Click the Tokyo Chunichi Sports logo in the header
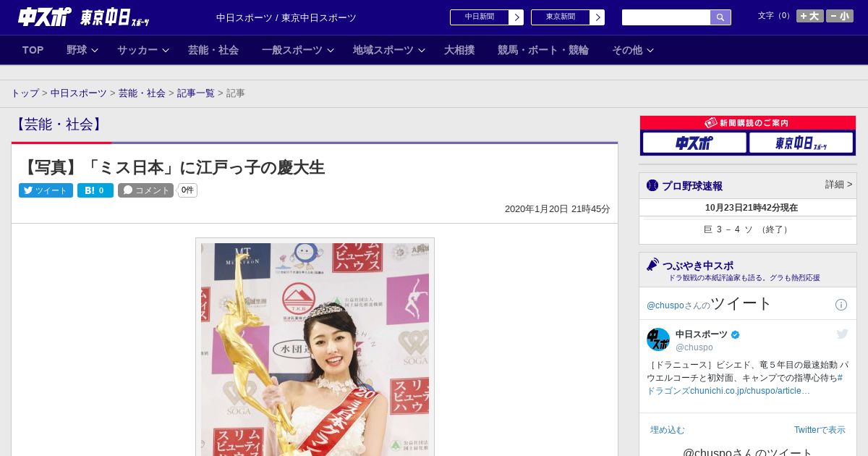868x456 pixels. (114, 17)
